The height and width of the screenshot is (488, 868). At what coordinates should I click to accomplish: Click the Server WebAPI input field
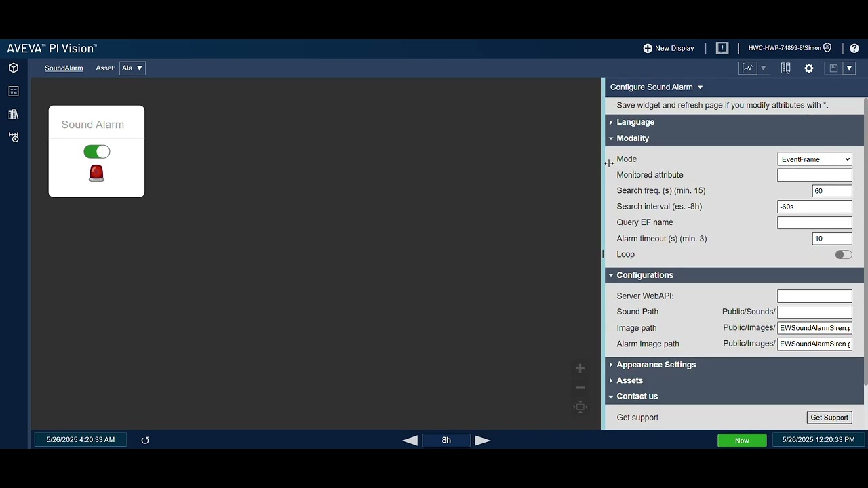814,296
